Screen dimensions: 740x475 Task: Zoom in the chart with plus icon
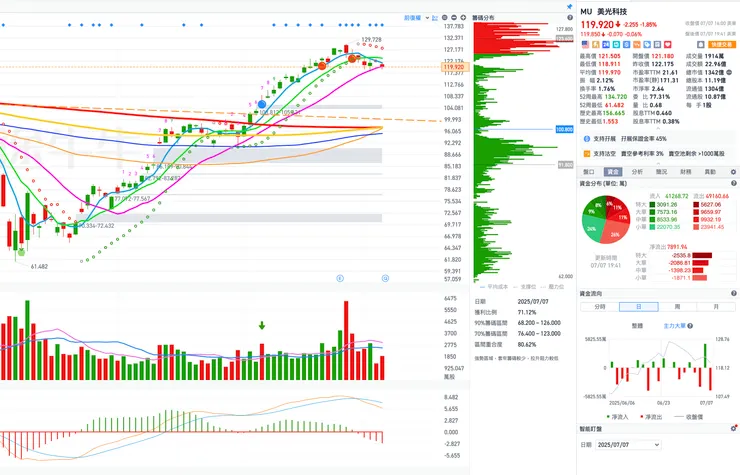point(463,17)
